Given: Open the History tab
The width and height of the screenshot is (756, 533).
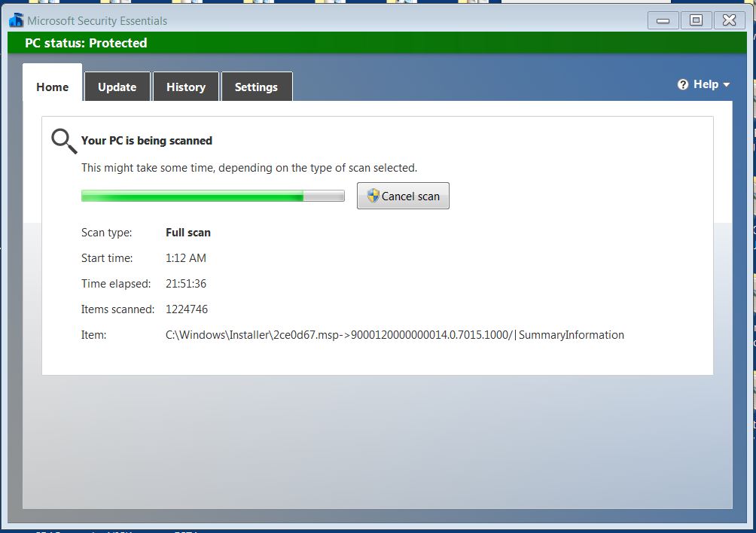Looking at the screenshot, I should pos(186,87).
